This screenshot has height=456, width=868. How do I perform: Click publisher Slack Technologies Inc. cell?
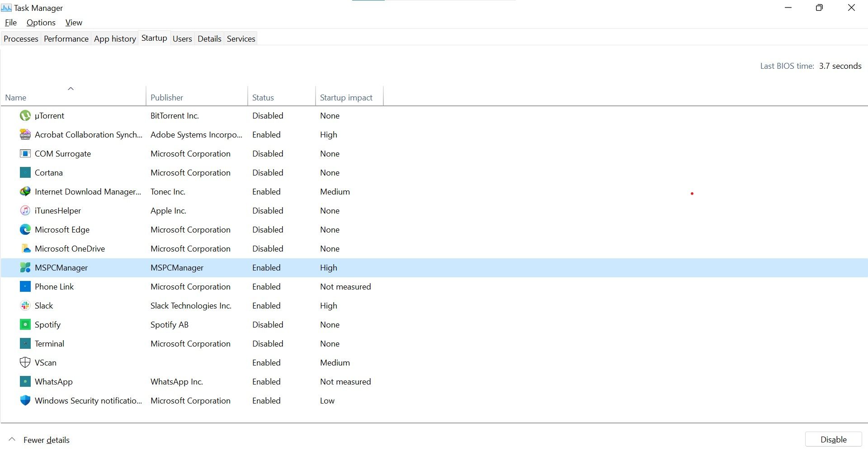tap(191, 306)
